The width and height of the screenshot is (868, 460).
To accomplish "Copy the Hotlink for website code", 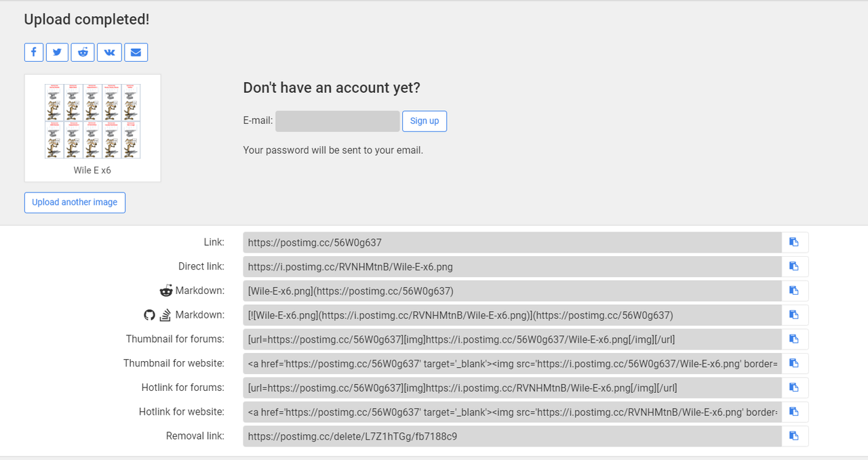I will click(795, 412).
